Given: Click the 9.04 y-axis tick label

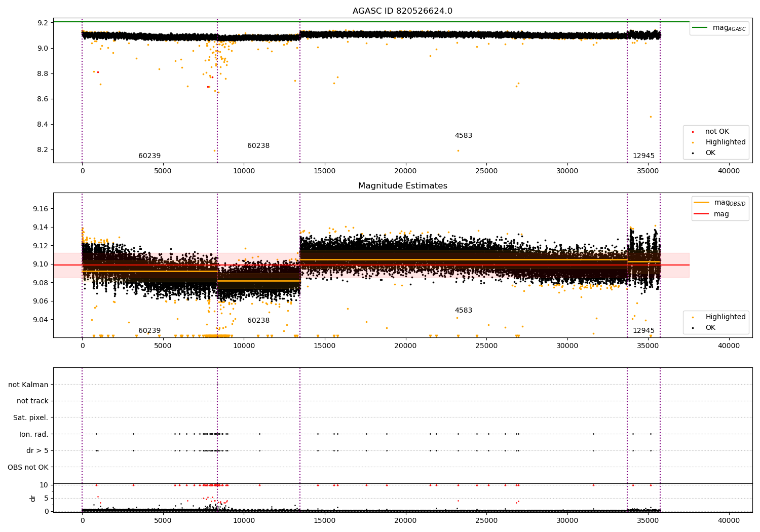Looking at the screenshot, I should [x=41, y=320].
